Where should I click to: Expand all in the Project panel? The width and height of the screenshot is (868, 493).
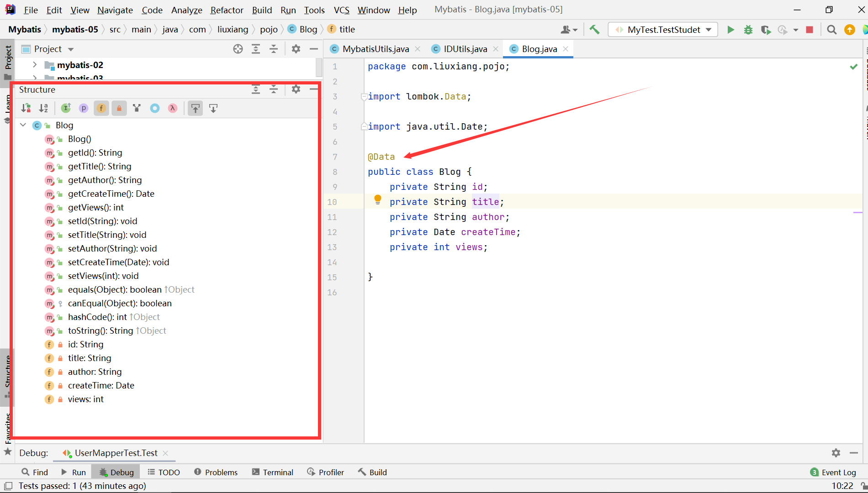click(x=256, y=49)
